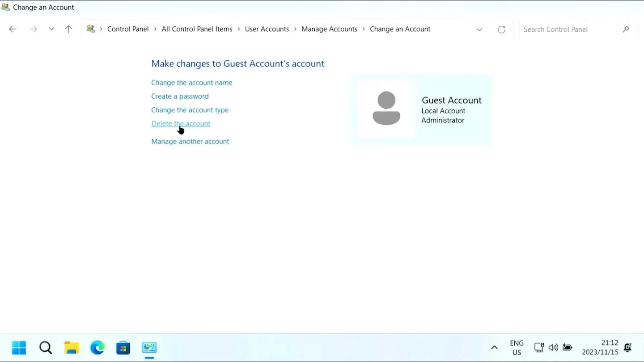Click the search magnifier icon
Screen dimensions: 644x362
point(626,29)
